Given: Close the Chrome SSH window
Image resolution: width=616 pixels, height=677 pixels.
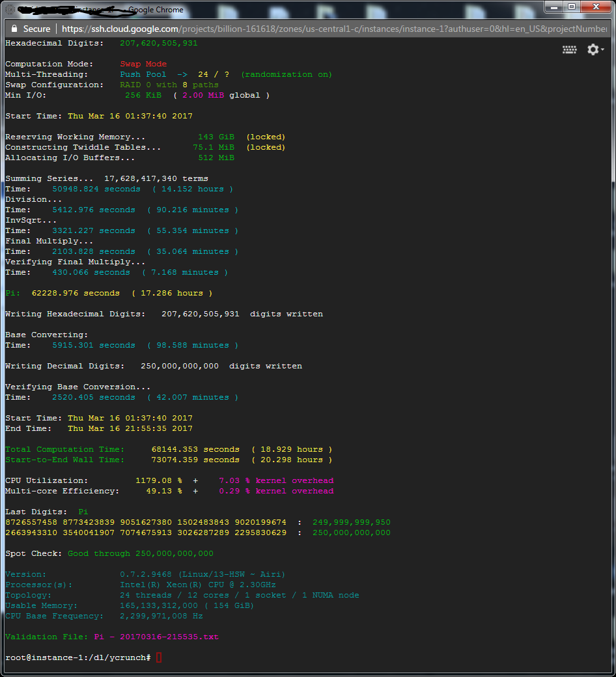Looking at the screenshot, I should coord(596,7).
